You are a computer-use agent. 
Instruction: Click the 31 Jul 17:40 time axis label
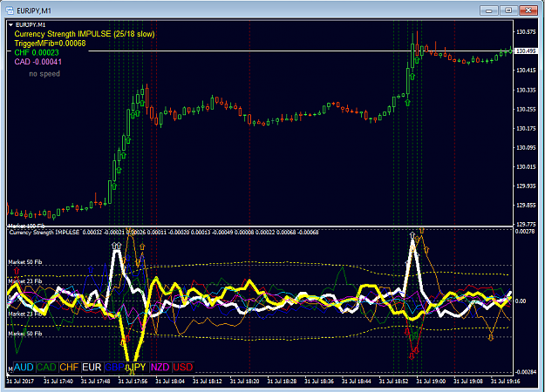pyautogui.click(x=58, y=382)
